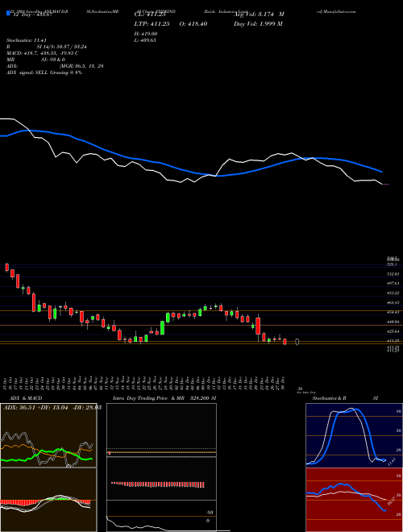Click the Stochastics & R SI panel title
Screen dimensions: 403x532
click(345, 398)
